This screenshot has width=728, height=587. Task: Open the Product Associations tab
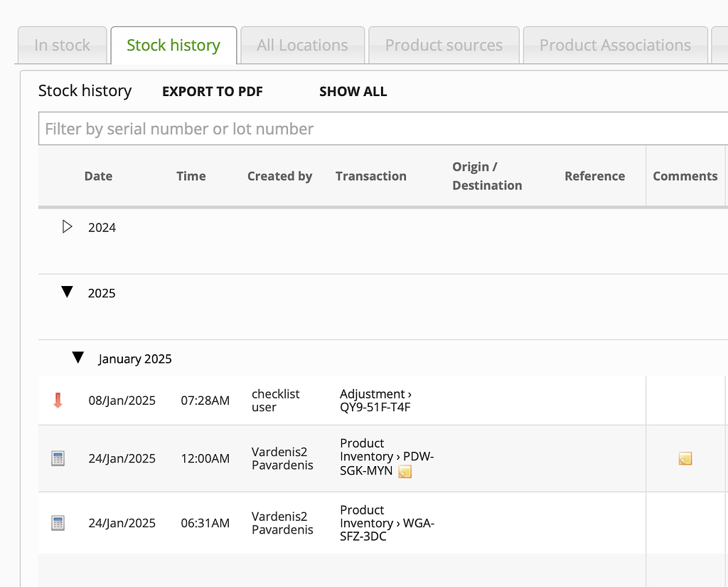(614, 46)
